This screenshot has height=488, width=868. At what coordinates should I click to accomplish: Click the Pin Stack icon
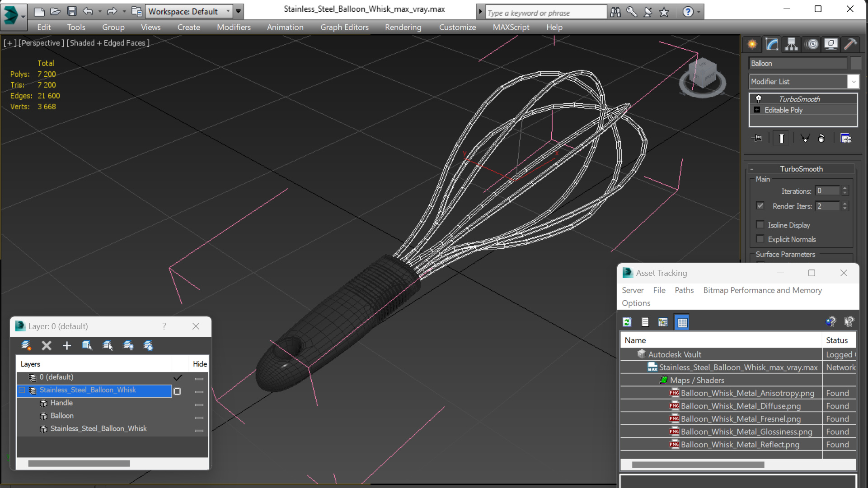pyautogui.click(x=757, y=138)
